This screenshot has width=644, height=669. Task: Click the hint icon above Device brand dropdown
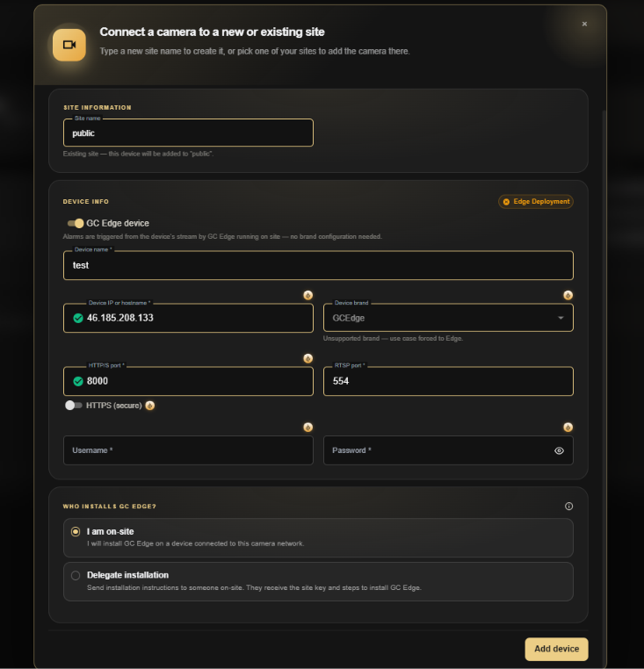pyautogui.click(x=568, y=295)
